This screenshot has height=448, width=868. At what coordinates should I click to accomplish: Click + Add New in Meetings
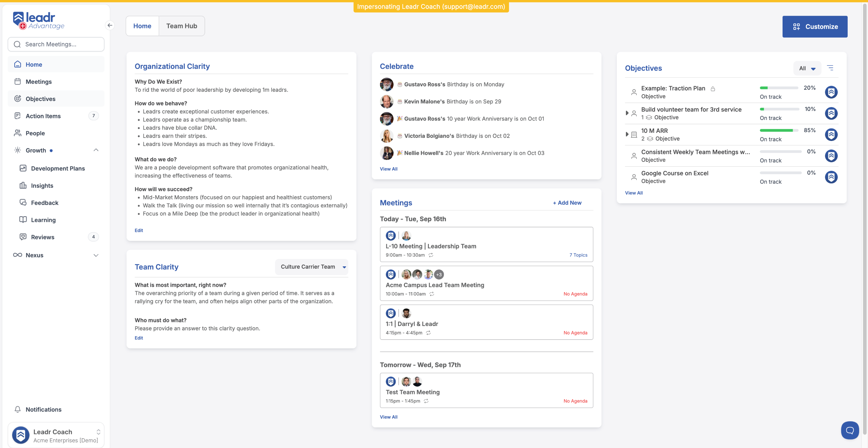click(567, 203)
